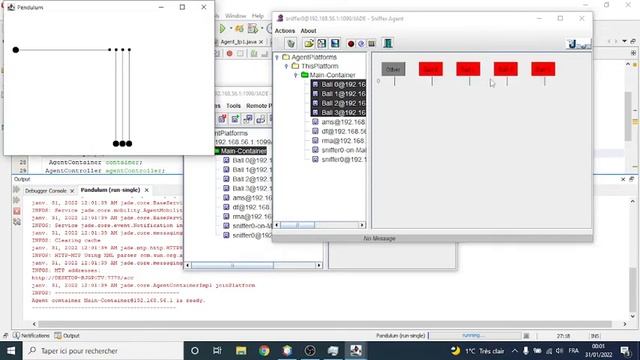
Task: Click the bottom icon in Output side strip
Action: 16,222
